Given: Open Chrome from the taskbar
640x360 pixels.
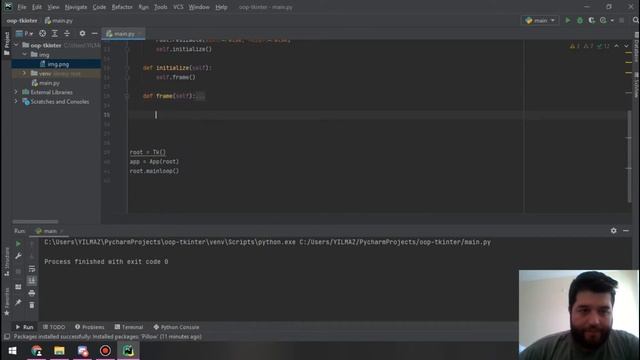Looking at the screenshot, I should [36, 351].
